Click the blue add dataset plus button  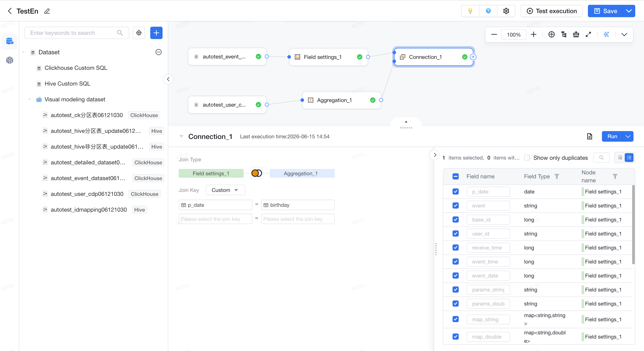(x=156, y=33)
